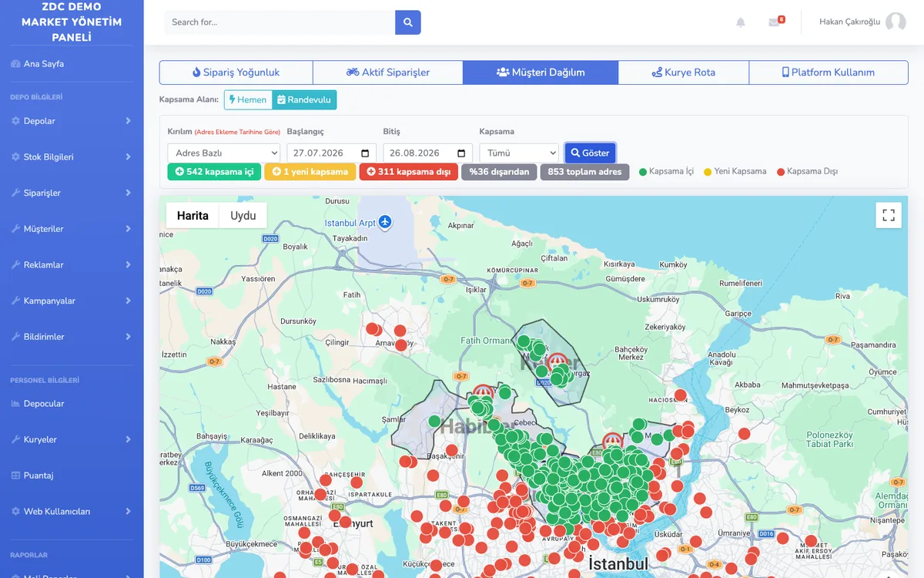
Task: Click the Reklamlar wrench icon
Action: (x=15, y=265)
